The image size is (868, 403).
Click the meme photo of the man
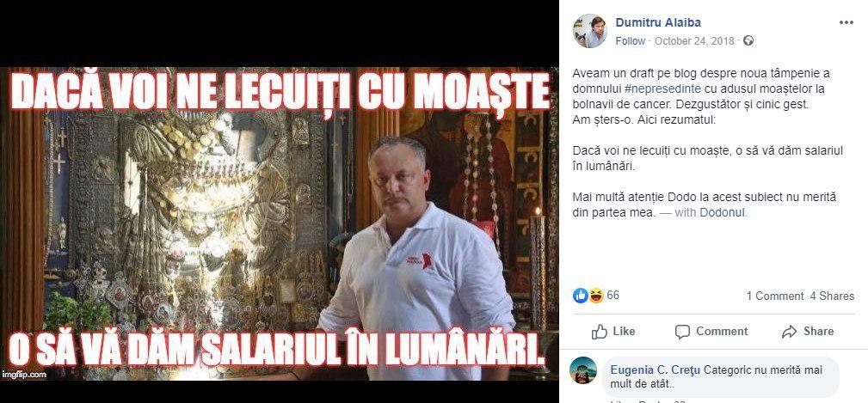click(x=279, y=224)
